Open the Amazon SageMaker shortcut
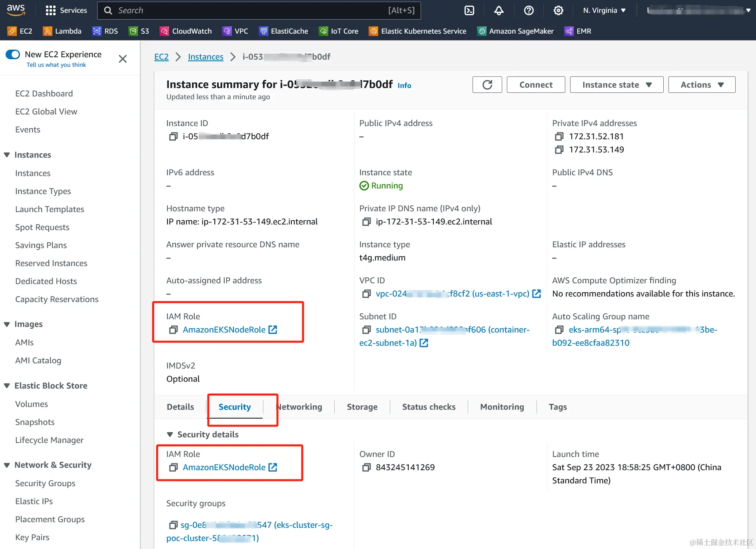The width and height of the screenshot is (756, 549). (516, 31)
